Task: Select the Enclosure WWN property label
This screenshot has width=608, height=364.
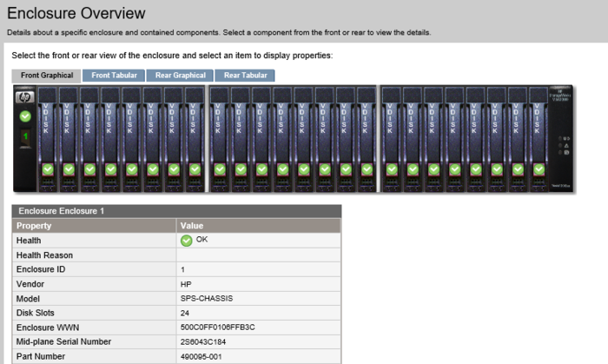Action: point(48,328)
